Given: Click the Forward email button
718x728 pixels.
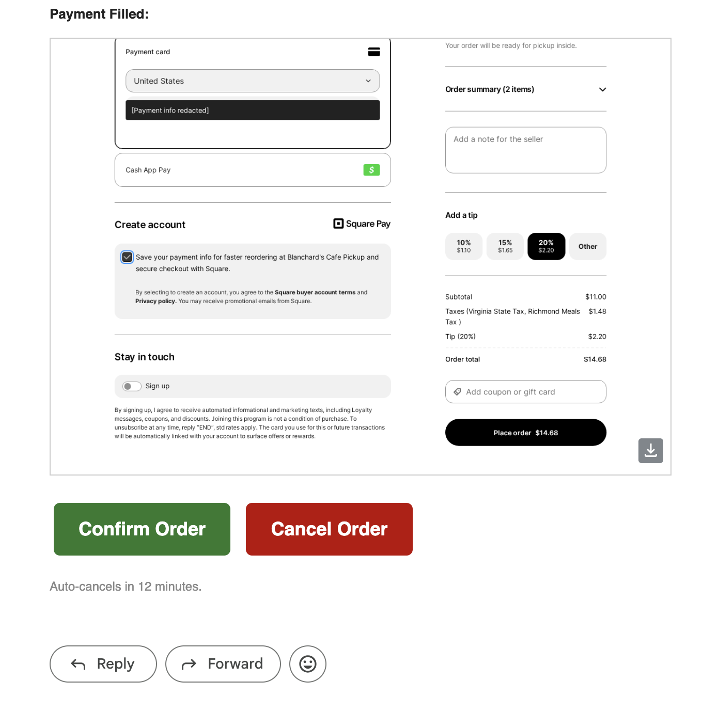Looking at the screenshot, I should tap(223, 663).
